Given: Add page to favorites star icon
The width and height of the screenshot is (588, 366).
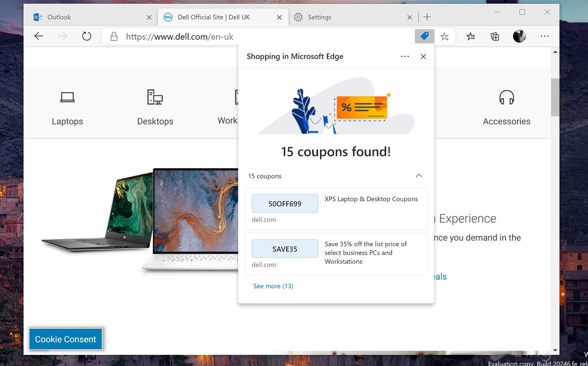Looking at the screenshot, I should pos(444,36).
